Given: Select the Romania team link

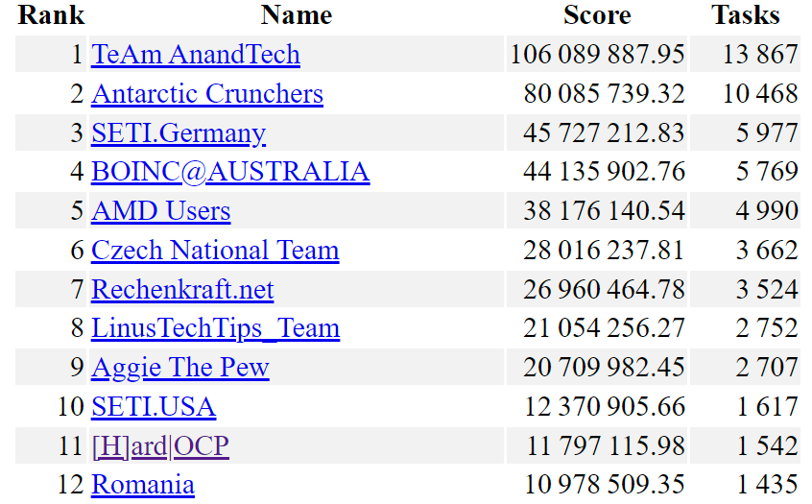Looking at the screenshot, I should point(143,485).
